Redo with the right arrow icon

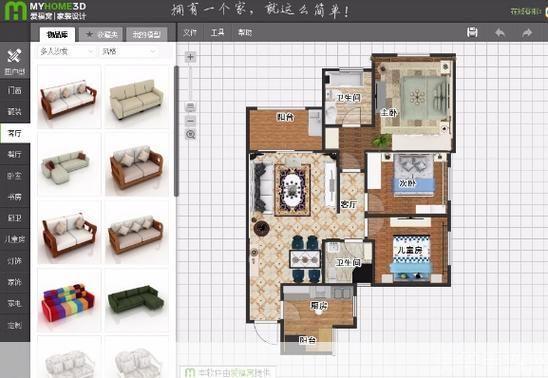527,32
